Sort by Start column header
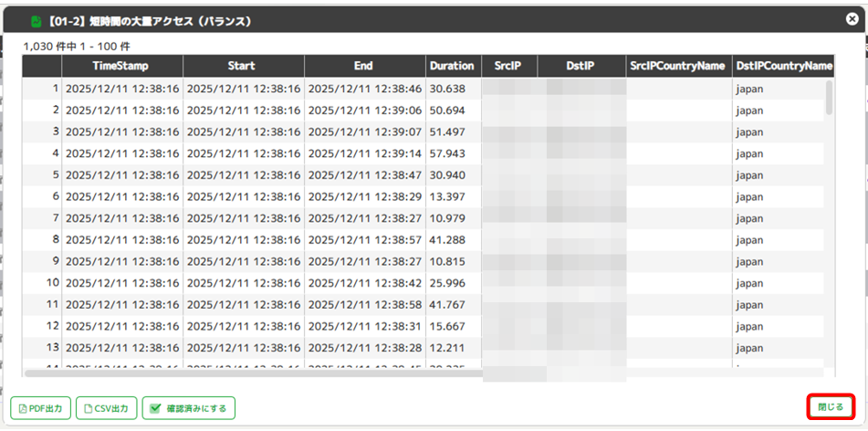The height and width of the screenshot is (431, 868). pos(244,66)
